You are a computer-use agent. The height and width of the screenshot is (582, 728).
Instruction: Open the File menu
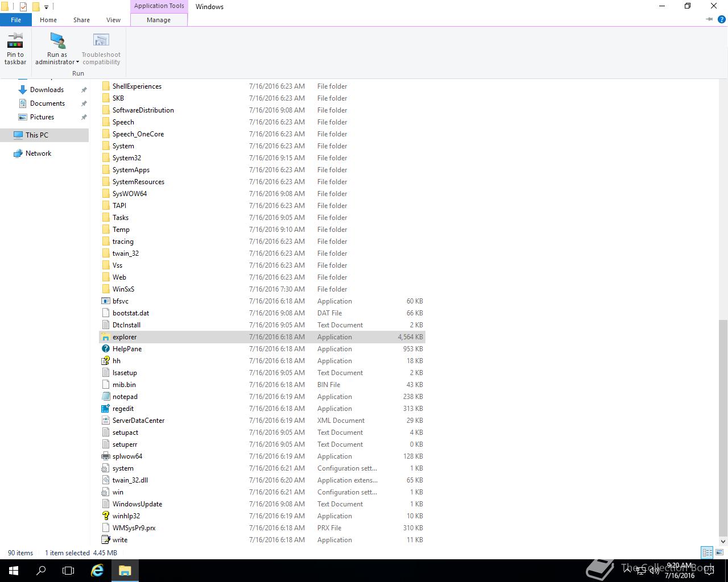[x=16, y=20]
